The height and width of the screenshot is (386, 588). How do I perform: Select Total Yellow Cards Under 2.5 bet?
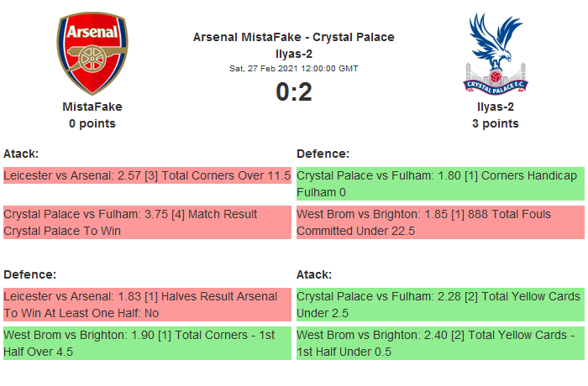click(439, 305)
